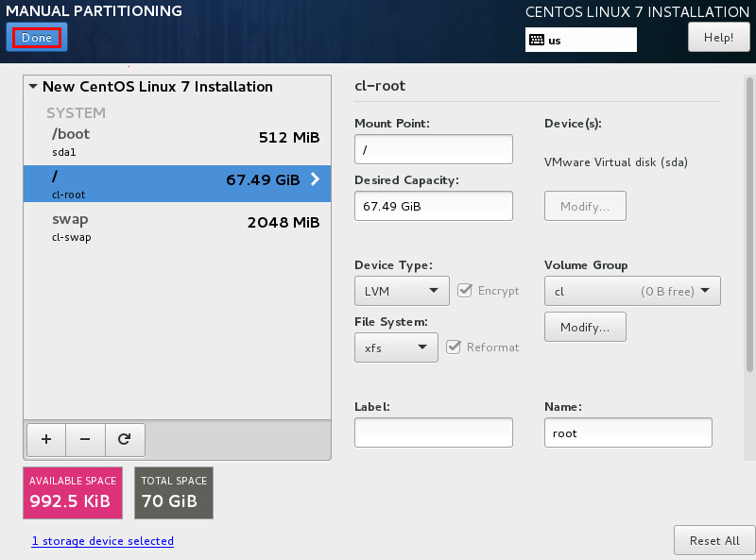Click the chevron arrow on the root partition row
The image size is (756, 560).
pyautogui.click(x=315, y=179)
